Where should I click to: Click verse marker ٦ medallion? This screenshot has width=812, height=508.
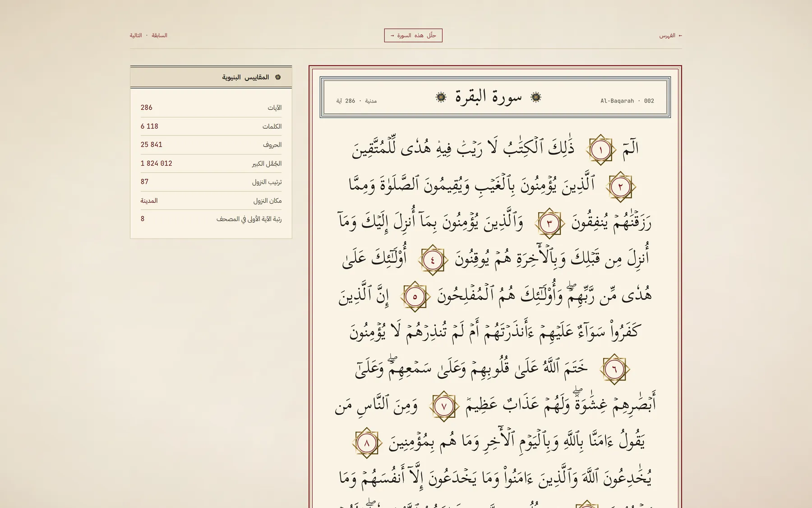coord(614,369)
